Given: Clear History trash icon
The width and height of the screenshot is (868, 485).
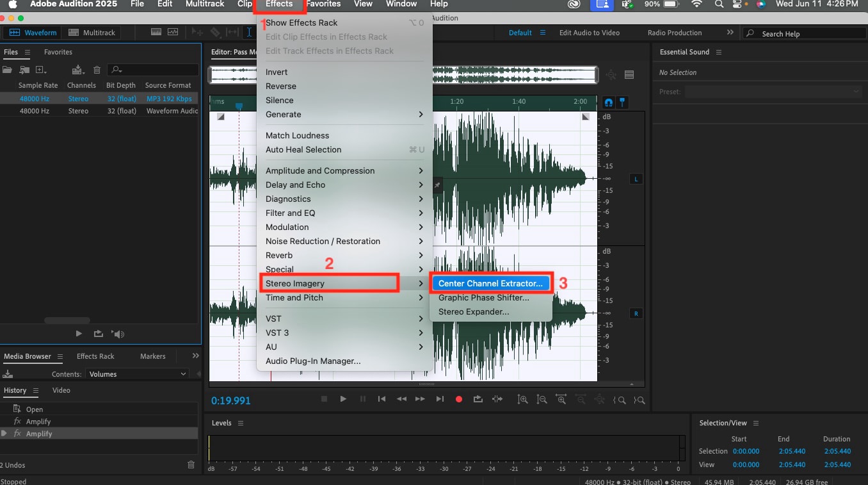Looking at the screenshot, I should tap(191, 464).
